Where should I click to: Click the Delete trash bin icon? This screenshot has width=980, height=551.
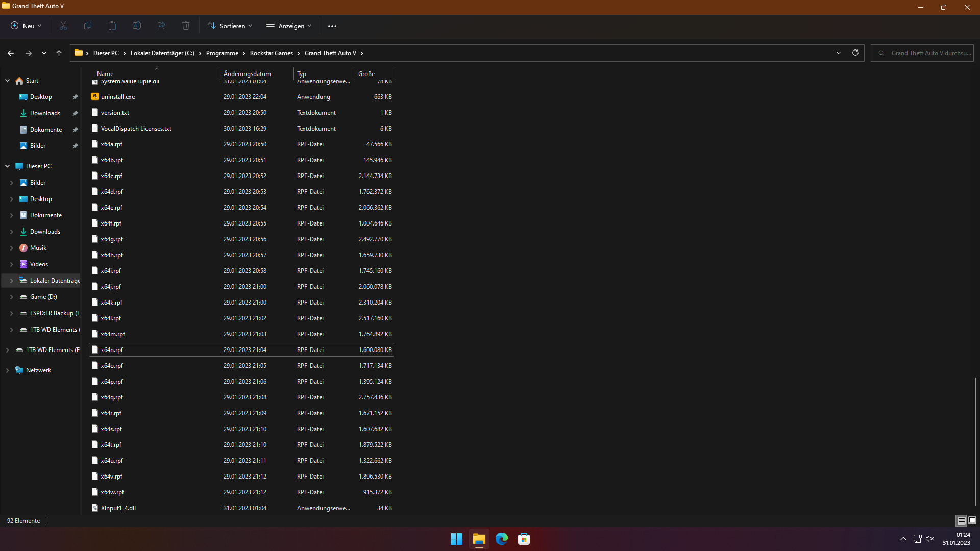point(186,26)
